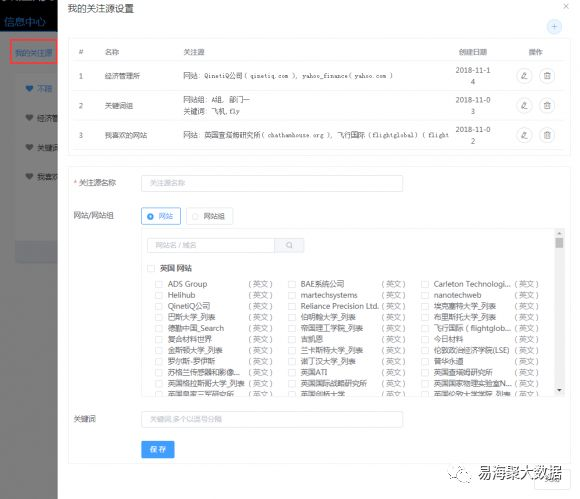580x499 pixels.
Task: Delete the second table row dated 2018-11-03
Action: pos(547,105)
